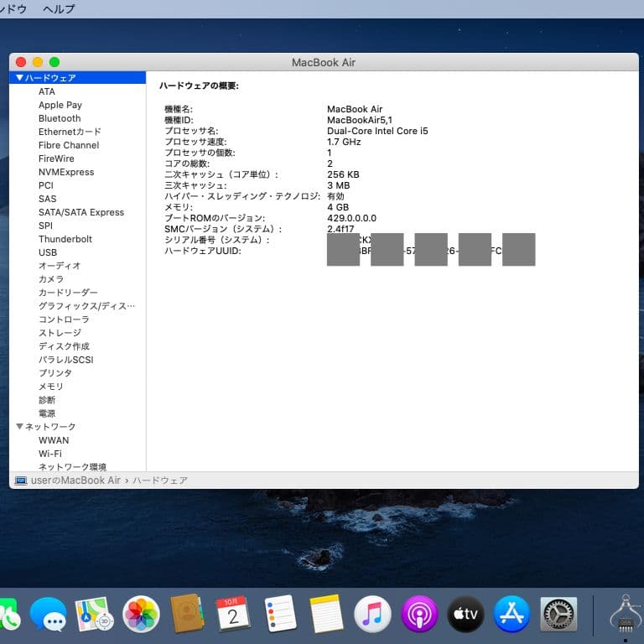This screenshot has width=644, height=644.
Task: Select パラレルSCSI in the sidebar
Action: click(x=65, y=360)
